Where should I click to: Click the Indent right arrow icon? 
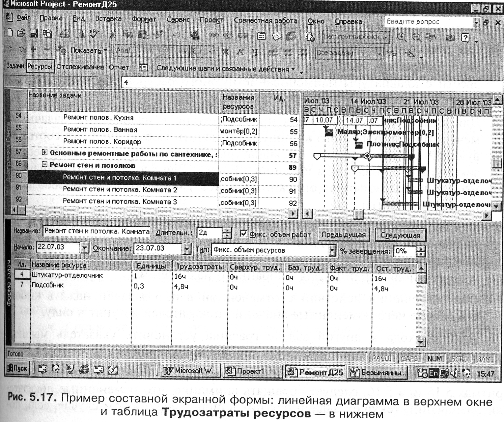click(21, 49)
